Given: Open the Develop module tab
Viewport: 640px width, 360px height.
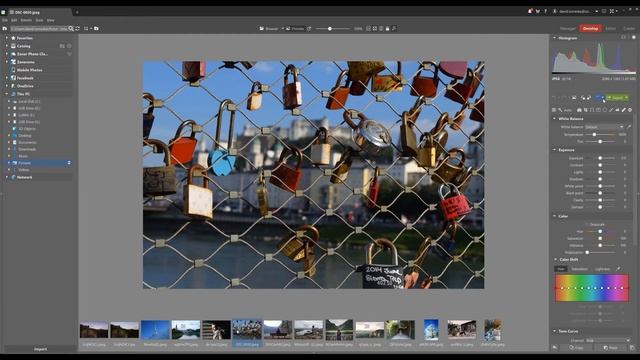Looking at the screenshot, I should (590, 29).
